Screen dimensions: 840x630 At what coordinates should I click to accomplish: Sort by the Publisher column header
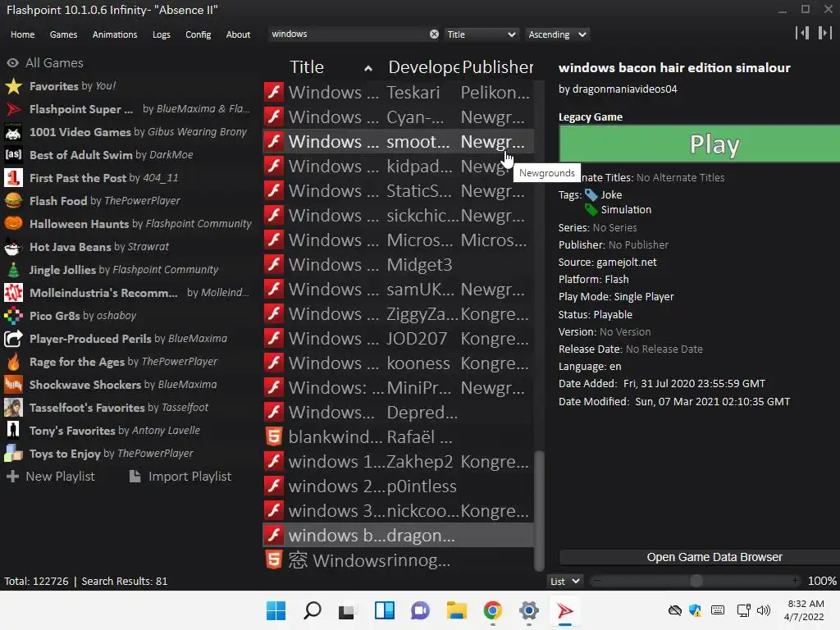tap(498, 67)
